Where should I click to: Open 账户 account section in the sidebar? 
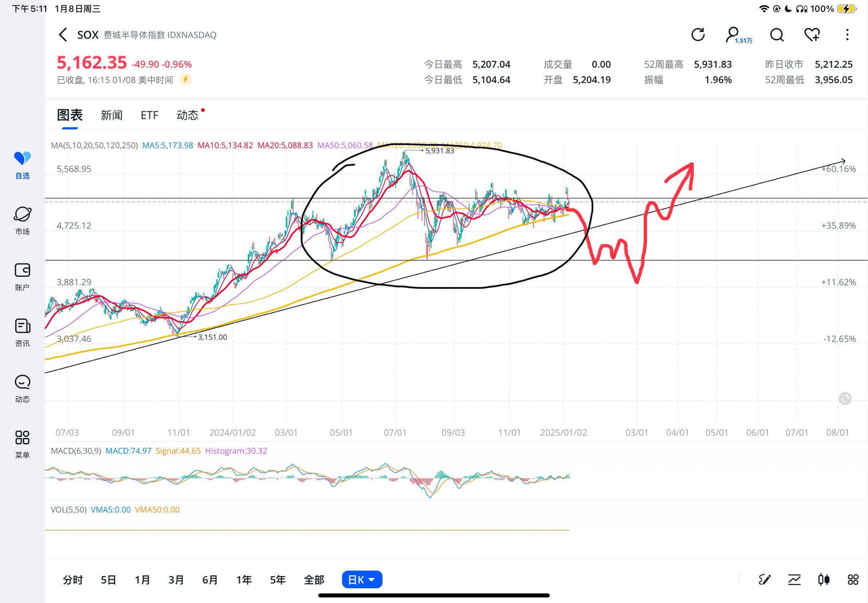tap(22, 277)
